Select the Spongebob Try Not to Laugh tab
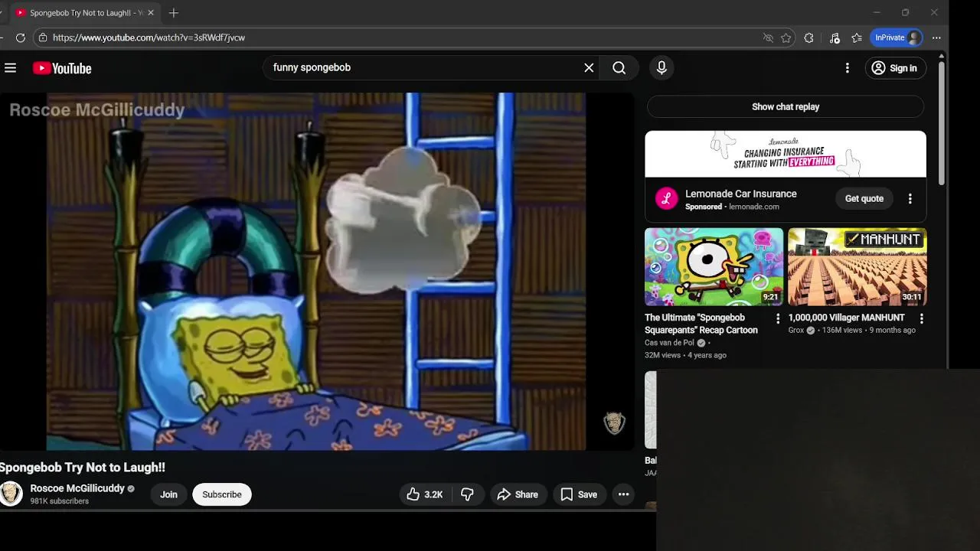 click(x=85, y=13)
